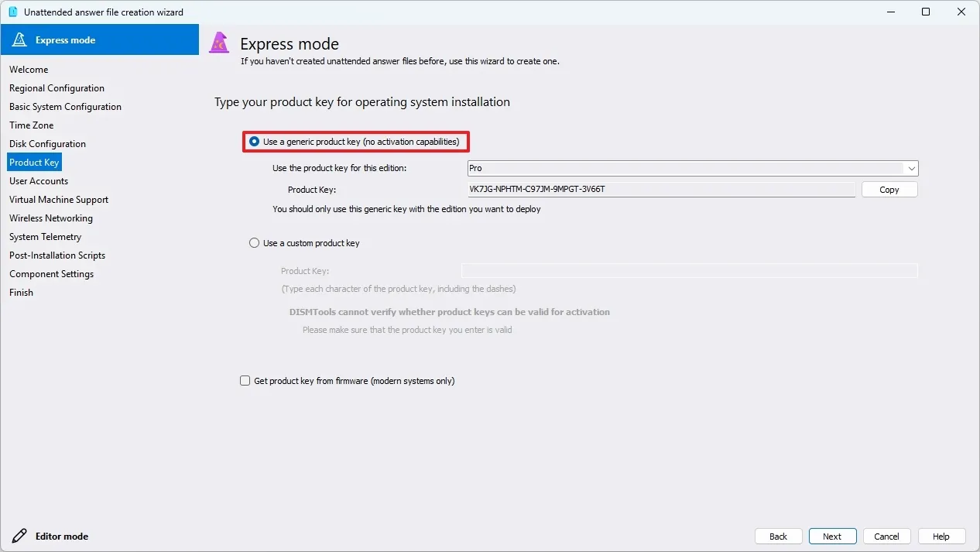Click the Editor mode pencil icon
The width and height of the screenshot is (980, 552).
point(19,536)
